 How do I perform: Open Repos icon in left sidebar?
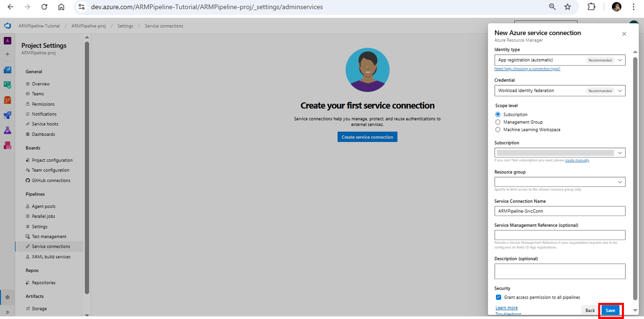[7, 100]
